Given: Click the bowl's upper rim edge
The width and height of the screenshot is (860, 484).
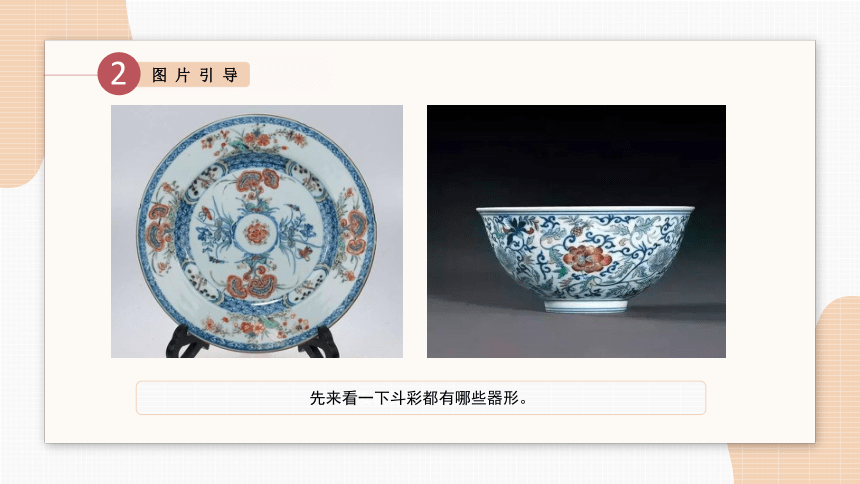Looking at the screenshot, I should (x=585, y=209).
